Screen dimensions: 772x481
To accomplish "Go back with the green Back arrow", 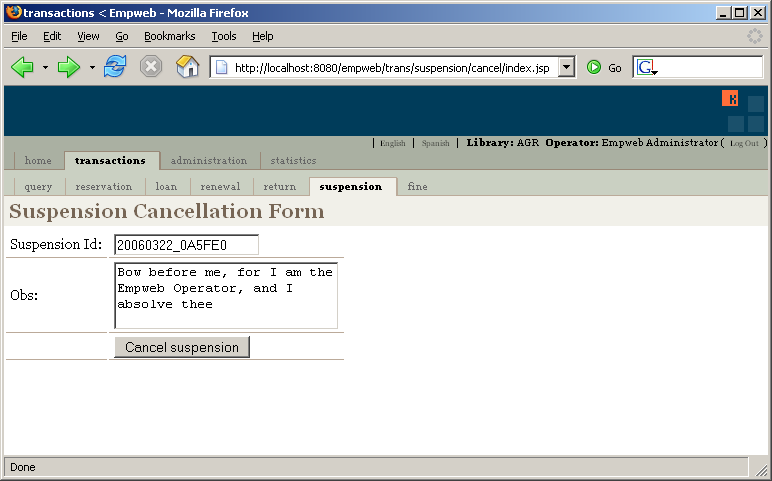I will click(22, 67).
